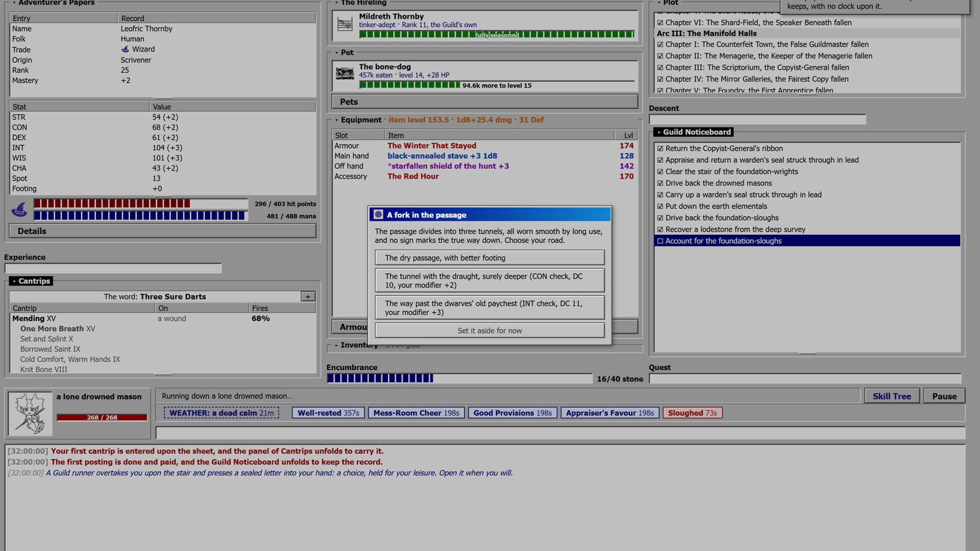Toggle Return the Copyist-General's ribbon checkbox

pyautogui.click(x=660, y=148)
